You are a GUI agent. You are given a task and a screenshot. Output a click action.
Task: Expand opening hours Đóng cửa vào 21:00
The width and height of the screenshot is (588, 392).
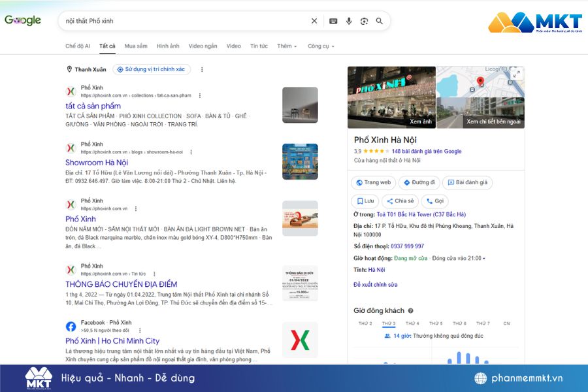click(459, 259)
